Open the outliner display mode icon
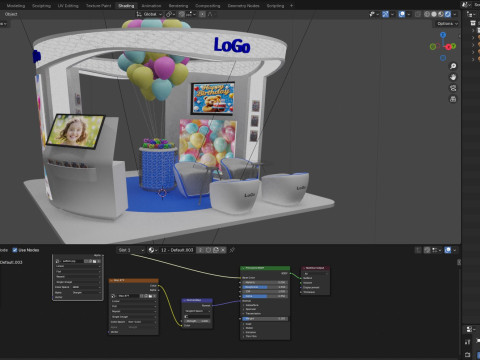The width and height of the screenshot is (480, 360). pos(471,14)
